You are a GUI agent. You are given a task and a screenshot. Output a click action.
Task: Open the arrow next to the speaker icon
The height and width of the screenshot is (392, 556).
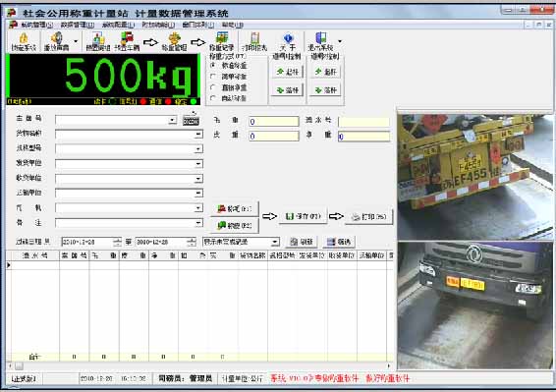tap(76, 41)
